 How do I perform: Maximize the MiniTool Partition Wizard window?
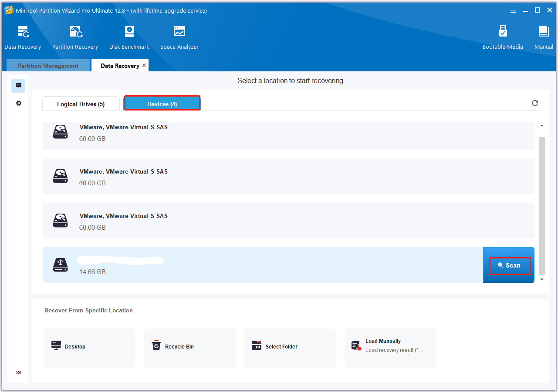[x=538, y=10]
